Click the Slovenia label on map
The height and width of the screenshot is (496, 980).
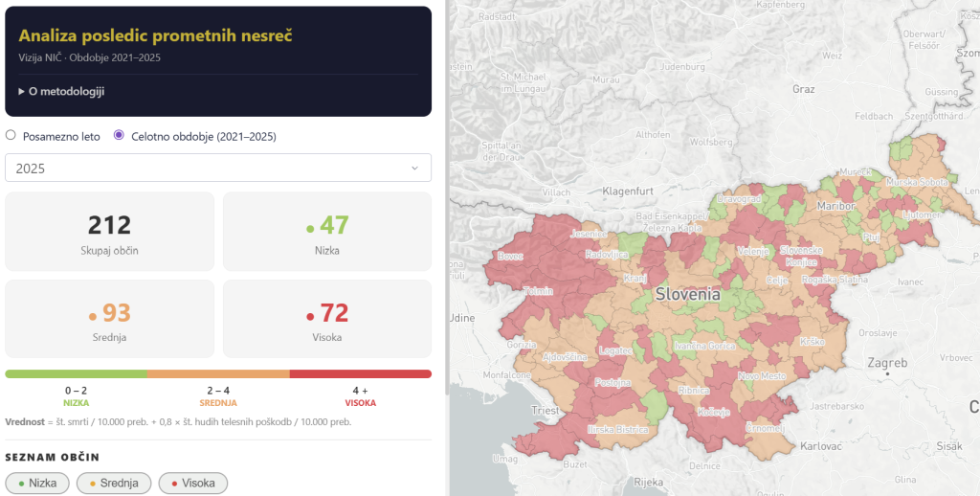[687, 294]
